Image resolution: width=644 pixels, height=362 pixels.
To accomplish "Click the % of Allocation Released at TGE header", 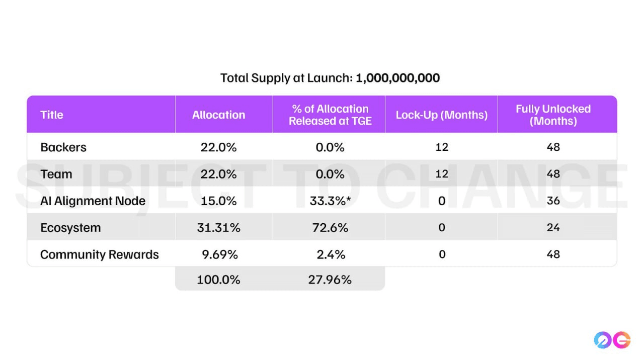I will tap(330, 115).
